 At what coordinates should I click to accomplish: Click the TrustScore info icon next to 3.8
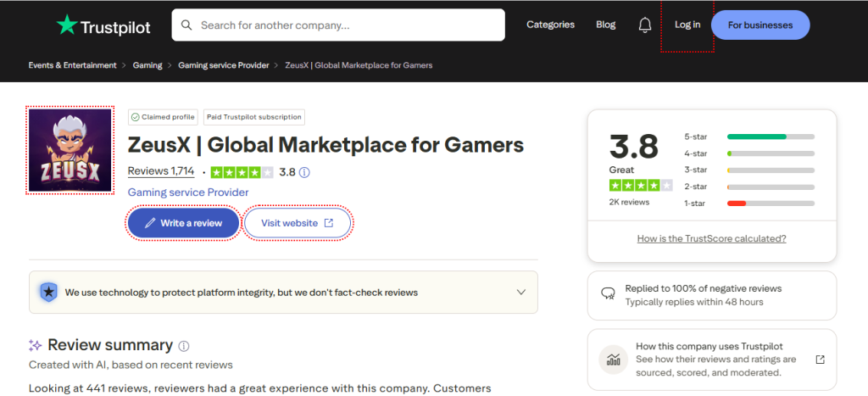tap(304, 172)
